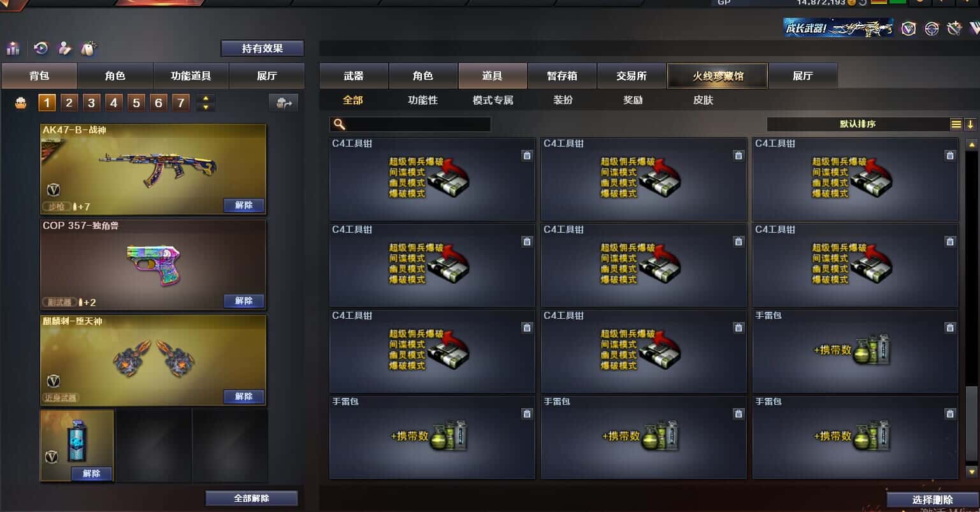Click the item list vertical scrollbar track
980x512 pixels.
coord(971,268)
